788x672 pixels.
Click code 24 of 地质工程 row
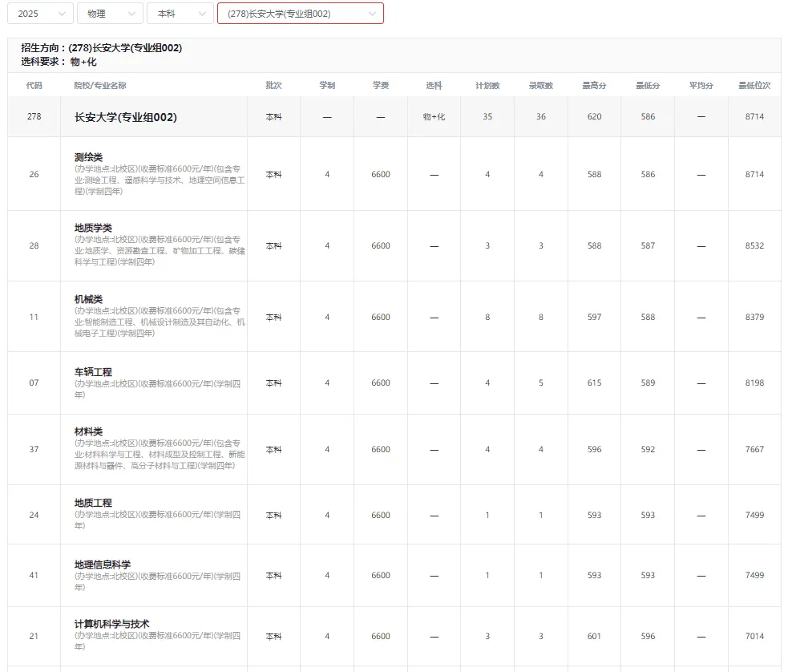pyautogui.click(x=34, y=515)
